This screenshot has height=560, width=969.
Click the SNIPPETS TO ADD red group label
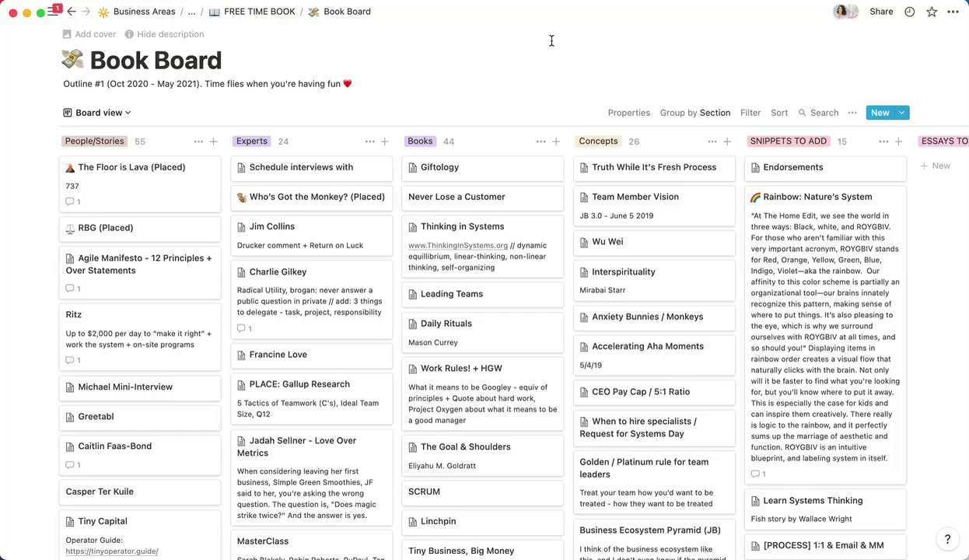tap(788, 142)
